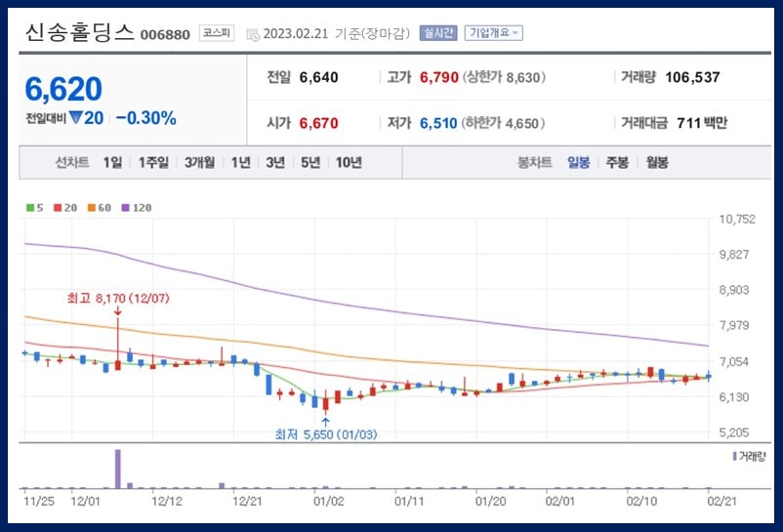Click the 5,205 price axis label

(734, 432)
